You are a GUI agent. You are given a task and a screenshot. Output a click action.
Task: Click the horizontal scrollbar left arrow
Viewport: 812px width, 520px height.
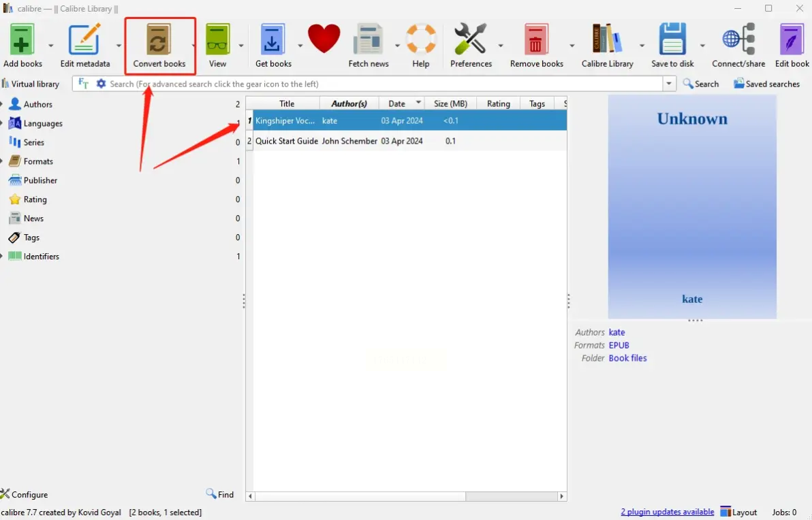[x=250, y=496]
